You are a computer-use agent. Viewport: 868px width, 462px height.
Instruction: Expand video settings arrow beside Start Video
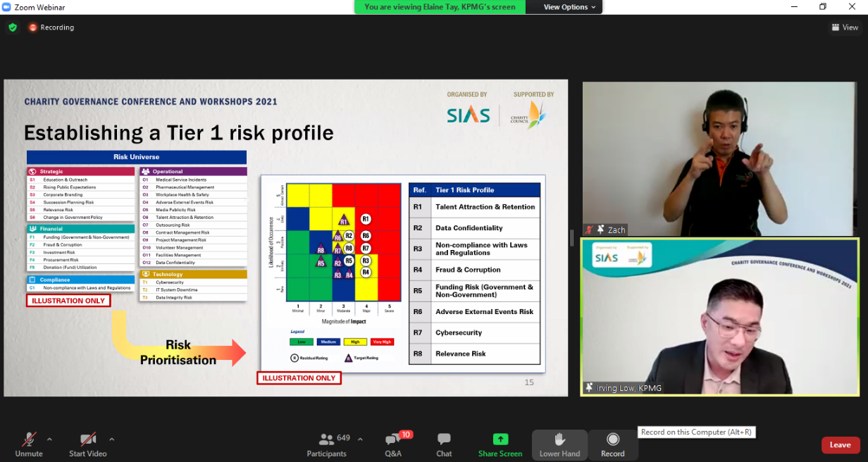tap(111, 439)
